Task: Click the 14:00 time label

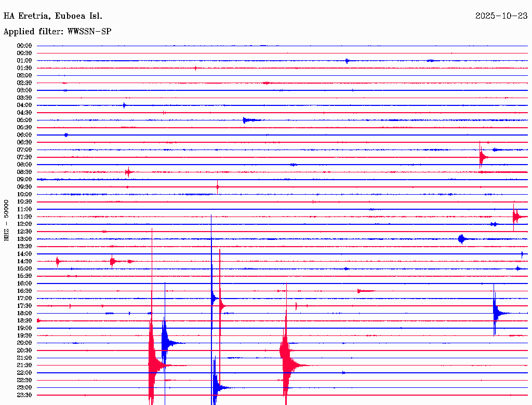Action: pyautogui.click(x=24, y=254)
